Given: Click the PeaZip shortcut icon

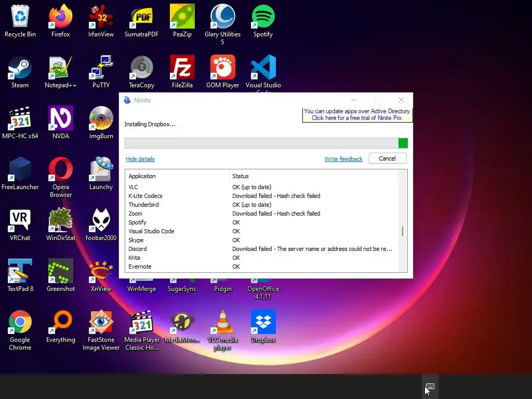Looking at the screenshot, I should coord(182,17).
